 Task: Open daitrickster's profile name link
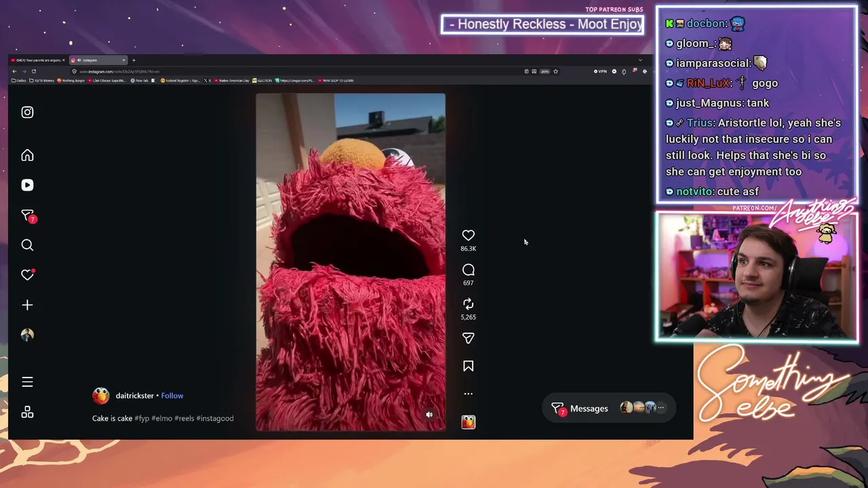coord(135,396)
